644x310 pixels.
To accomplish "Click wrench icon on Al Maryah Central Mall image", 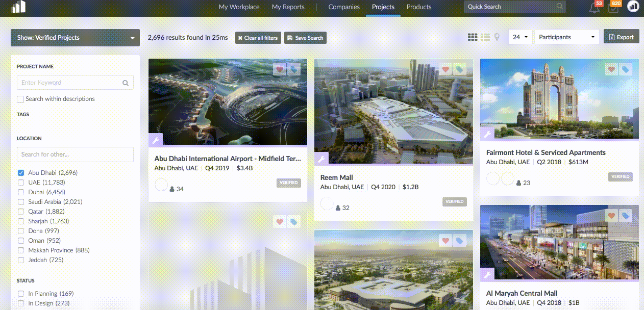I will [487, 274].
